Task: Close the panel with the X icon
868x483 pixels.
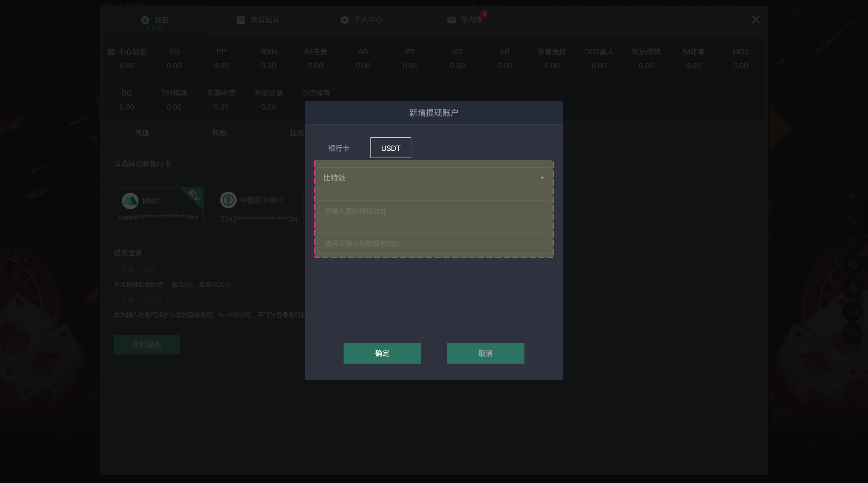Action: tap(755, 20)
